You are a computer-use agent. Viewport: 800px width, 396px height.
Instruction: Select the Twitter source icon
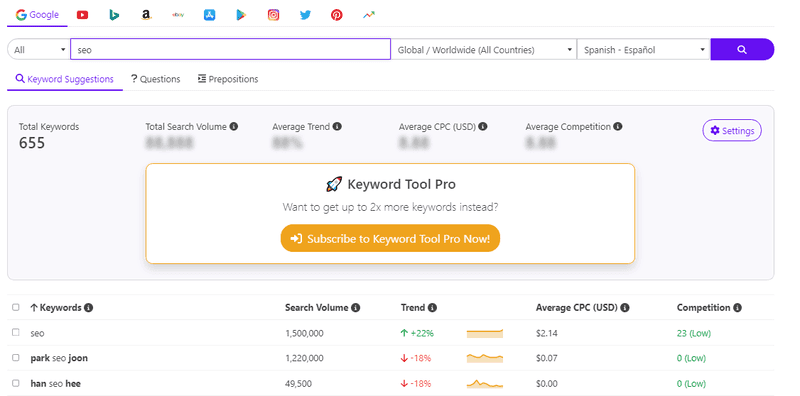(x=305, y=15)
